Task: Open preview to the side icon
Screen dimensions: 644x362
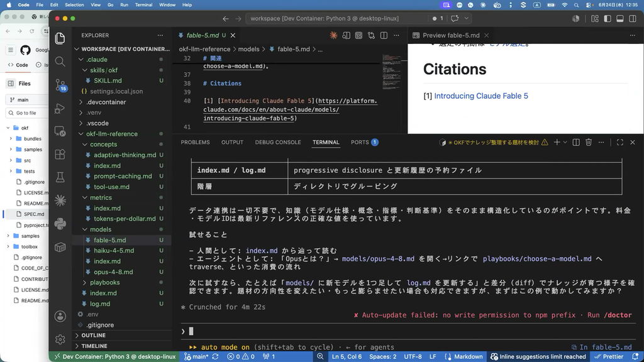Action: tap(347, 35)
